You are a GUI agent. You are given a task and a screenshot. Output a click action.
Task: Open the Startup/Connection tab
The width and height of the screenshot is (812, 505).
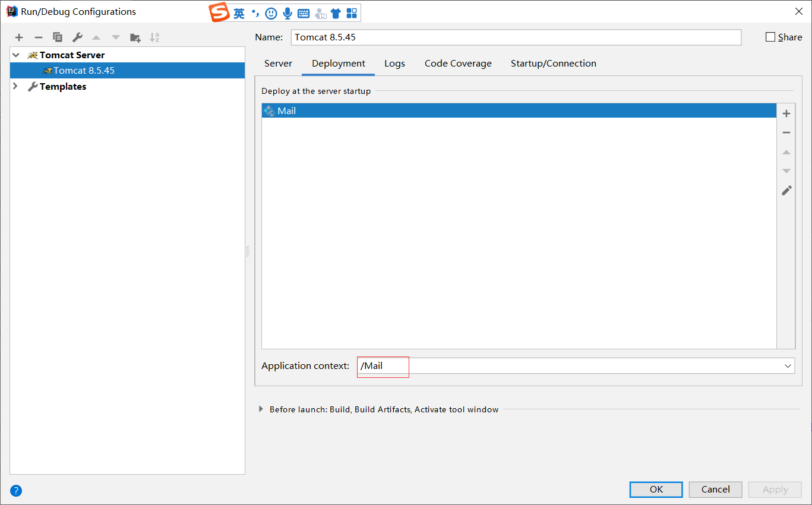(554, 64)
